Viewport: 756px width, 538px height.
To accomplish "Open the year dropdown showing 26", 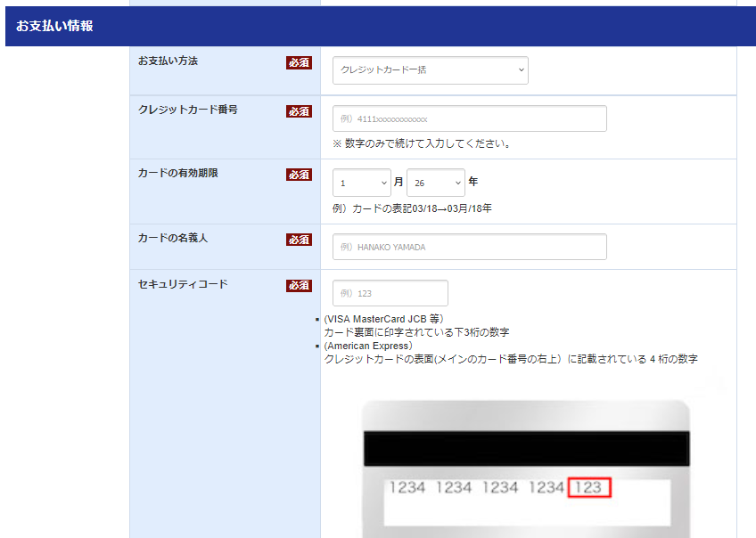I will (435, 181).
